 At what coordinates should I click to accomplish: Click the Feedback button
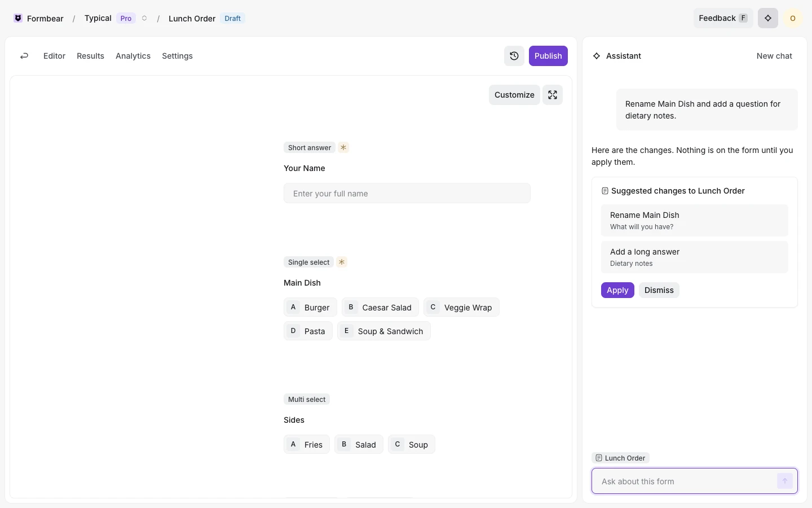pyautogui.click(x=723, y=18)
